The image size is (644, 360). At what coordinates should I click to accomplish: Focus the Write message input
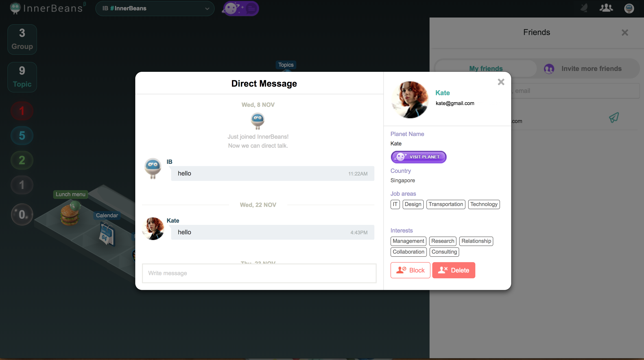click(x=259, y=273)
